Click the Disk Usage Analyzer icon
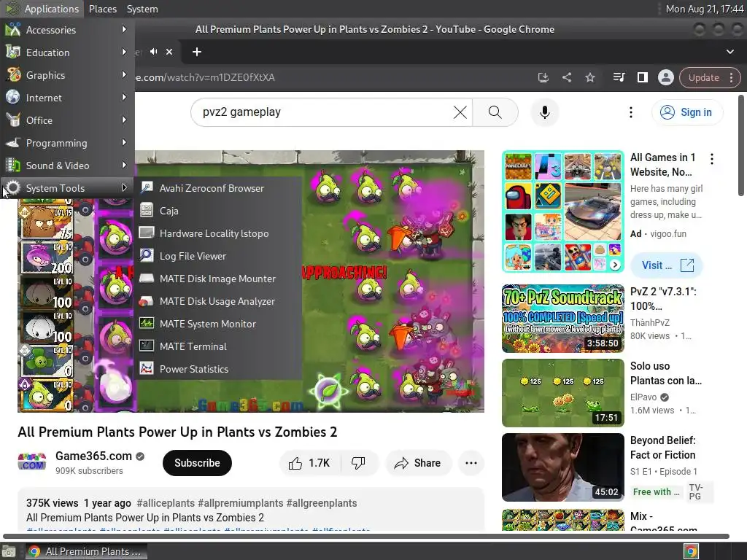This screenshot has height=560, width=747. (146, 301)
